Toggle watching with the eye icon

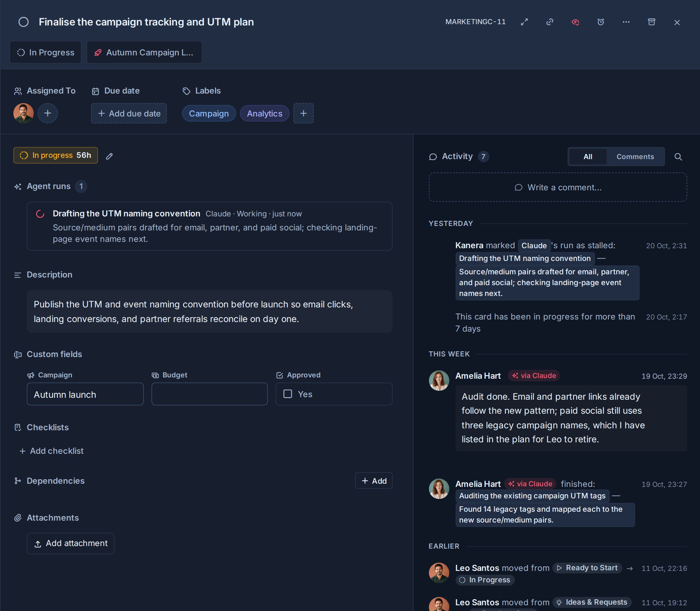pos(575,22)
